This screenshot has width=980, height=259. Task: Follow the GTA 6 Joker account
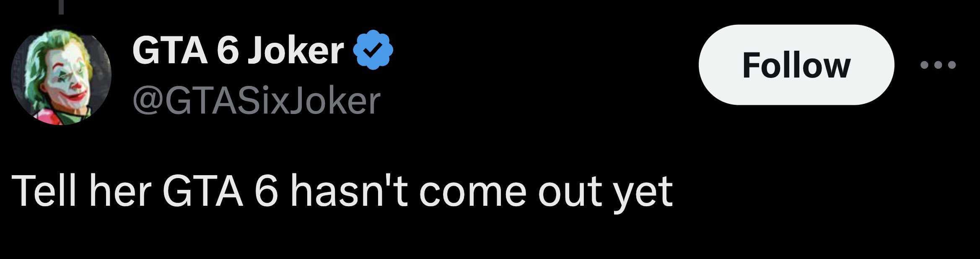point(796,65)
